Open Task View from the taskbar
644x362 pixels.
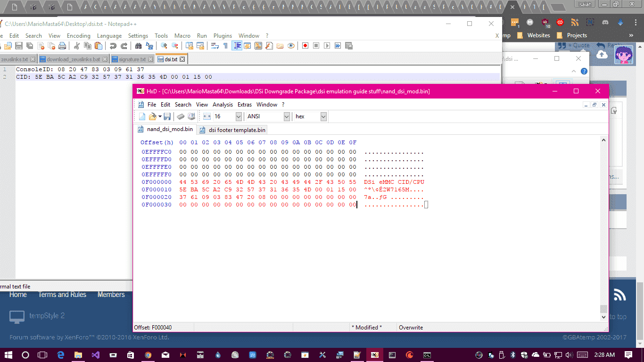tap(42, 355)
